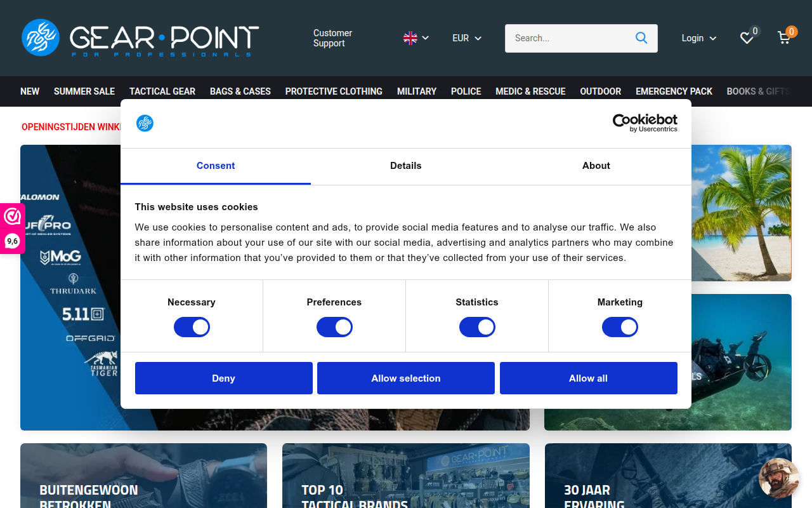This screenshot has height=508, width=812.
Task: Open the wishlist heart icon
Action: 747,38
